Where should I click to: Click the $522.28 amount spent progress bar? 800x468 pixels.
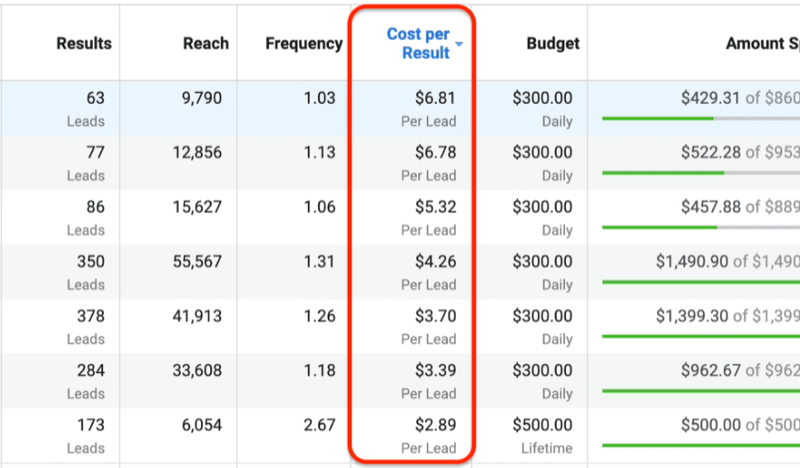(x=700, y=173)
